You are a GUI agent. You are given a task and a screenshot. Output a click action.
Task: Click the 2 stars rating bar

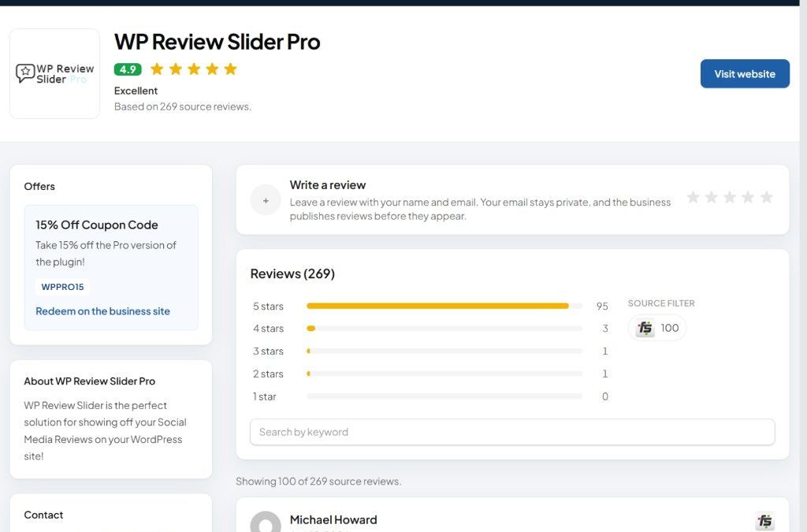444,374
